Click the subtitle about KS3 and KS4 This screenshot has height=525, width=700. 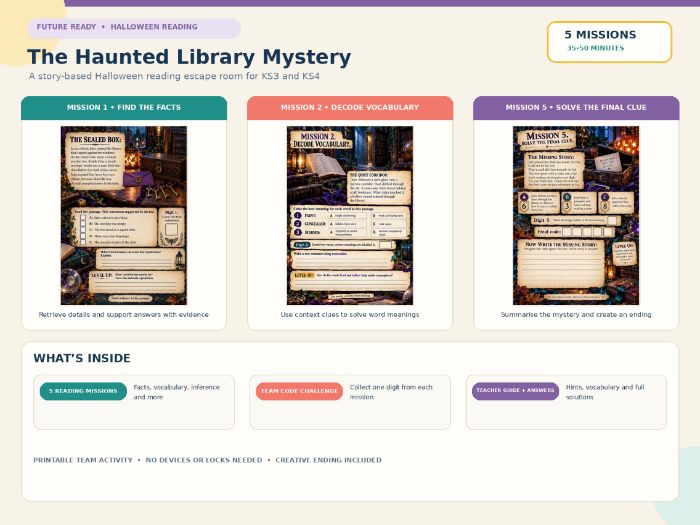174,76
